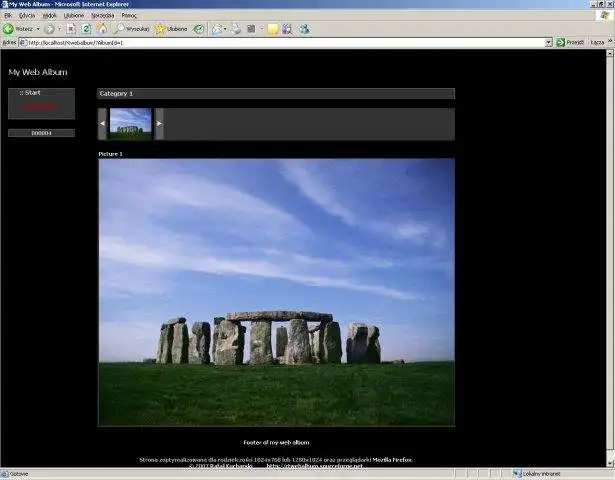Open the :: Start sidebar link
Image resolution: width=615 pixels, height=480 pixels.
(30, 93)
